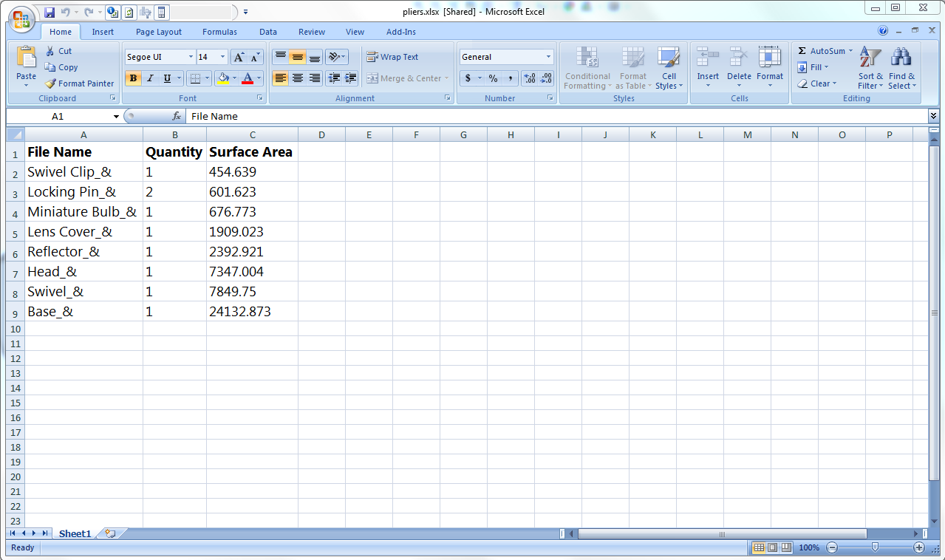Screen dimensions: 945x560
Task: Expand the General number format dropdown
Action: click(x=548, y=57)
